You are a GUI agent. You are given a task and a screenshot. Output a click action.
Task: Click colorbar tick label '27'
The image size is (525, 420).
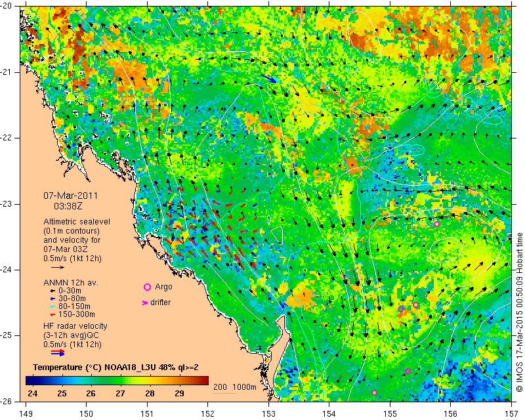click(x=120, y=393)
